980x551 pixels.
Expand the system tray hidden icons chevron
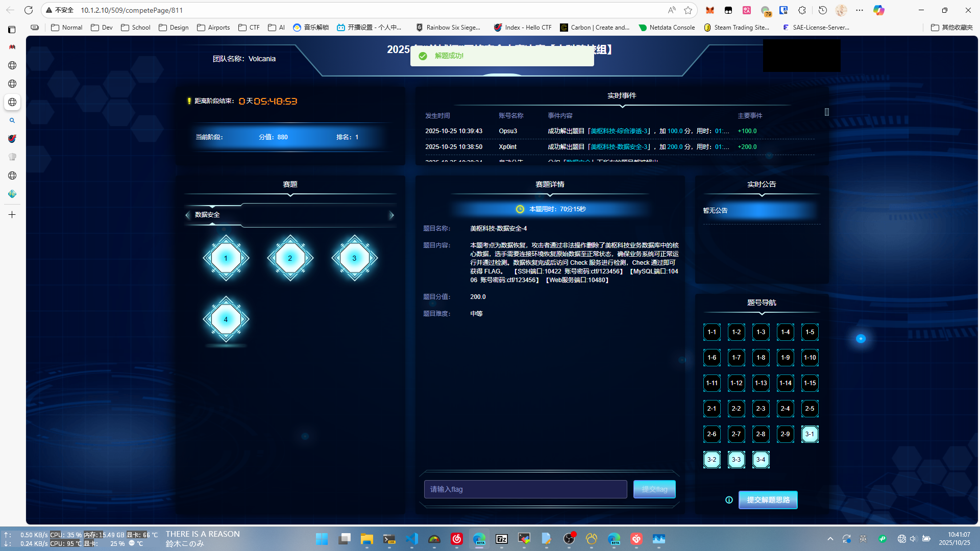830,539
